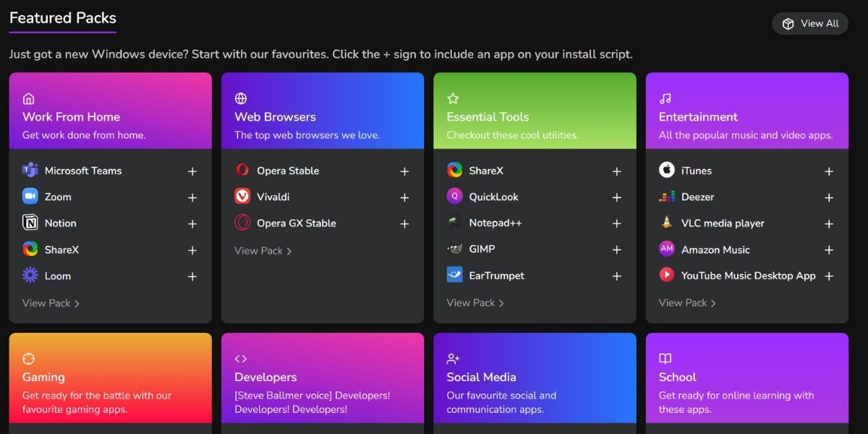Click the VLC media player cone icon

(667, 223)
